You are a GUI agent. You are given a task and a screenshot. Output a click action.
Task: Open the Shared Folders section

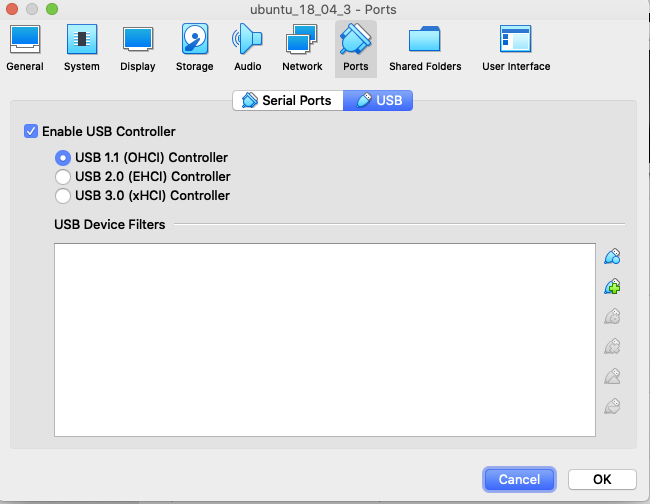click(425, 48)
